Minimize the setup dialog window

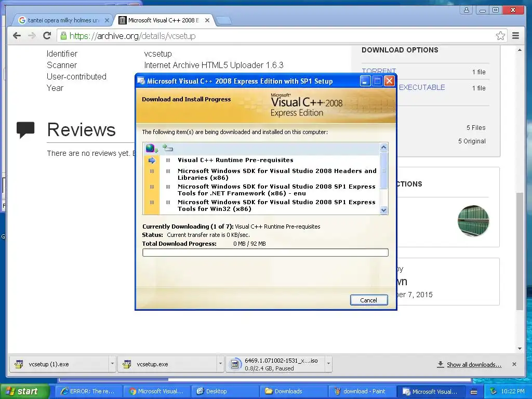[365, 81]
